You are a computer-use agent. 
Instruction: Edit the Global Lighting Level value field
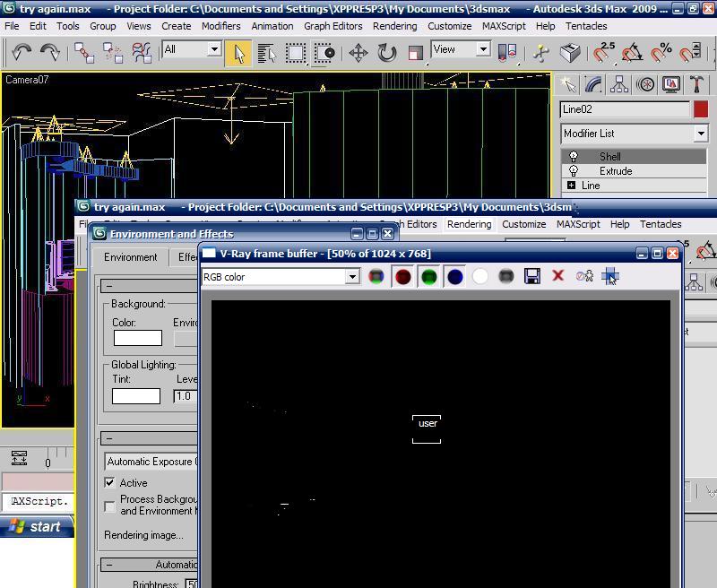click(x=185, y=396)
